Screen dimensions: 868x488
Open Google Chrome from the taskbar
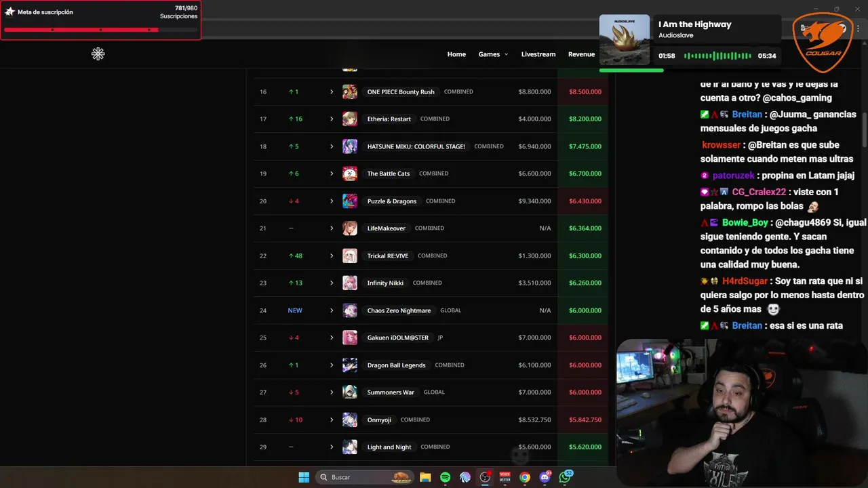coord(524,477)
